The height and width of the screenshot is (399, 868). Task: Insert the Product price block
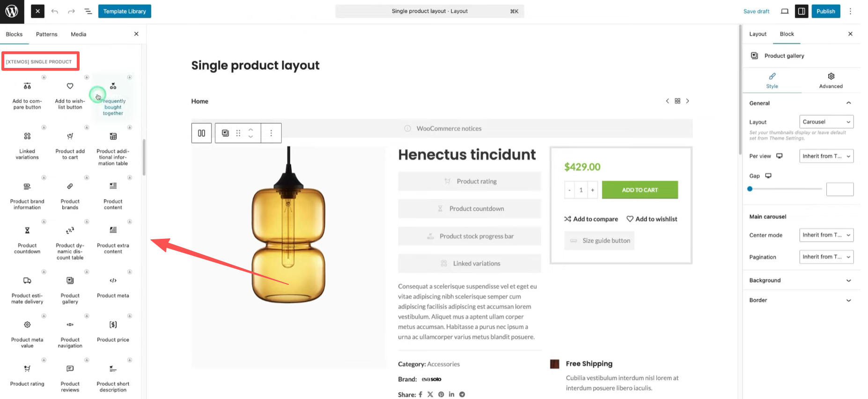point(113,331)
